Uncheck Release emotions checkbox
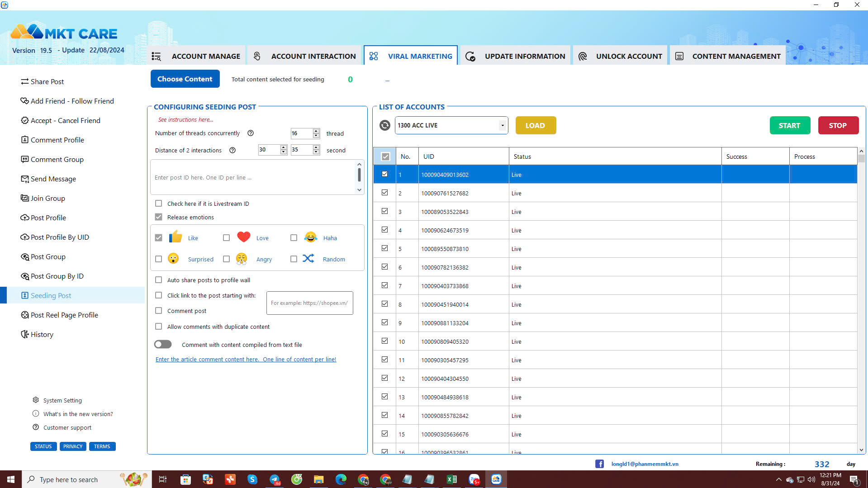Image resolution: width=868 pixels, height=488 pixels. click(158, 217)
